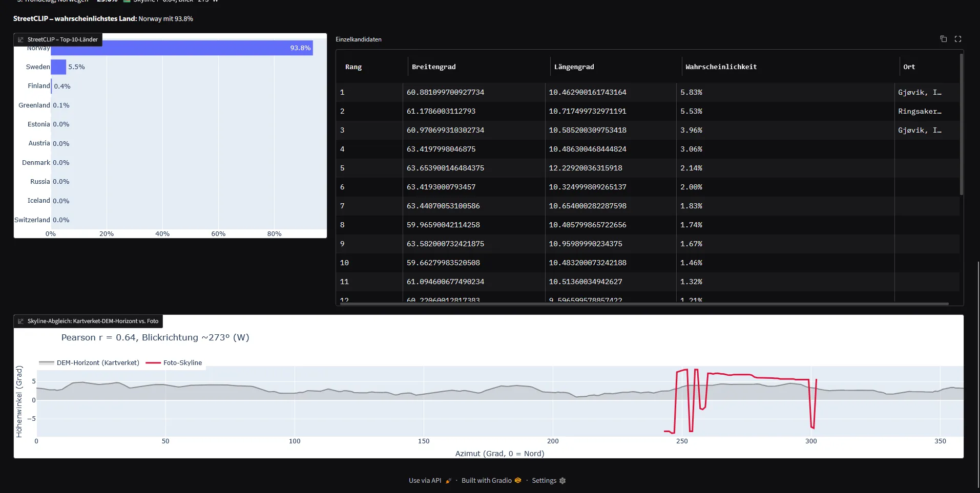Viewport: 980px width, 493px height.
Task: Select latitude cell 63.582000732421875
Action: click(x=474, y=244)
